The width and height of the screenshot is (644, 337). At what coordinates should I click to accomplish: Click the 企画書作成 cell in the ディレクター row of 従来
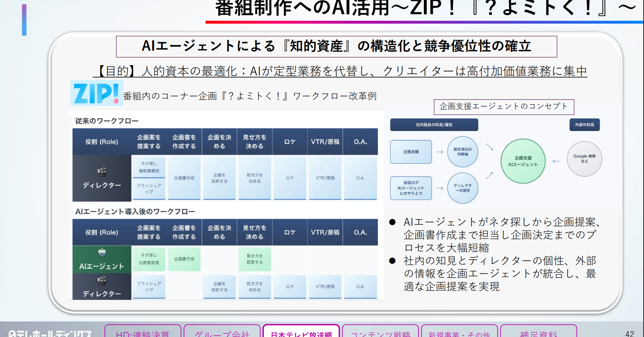pyautogui.click(x=184, y=178)
